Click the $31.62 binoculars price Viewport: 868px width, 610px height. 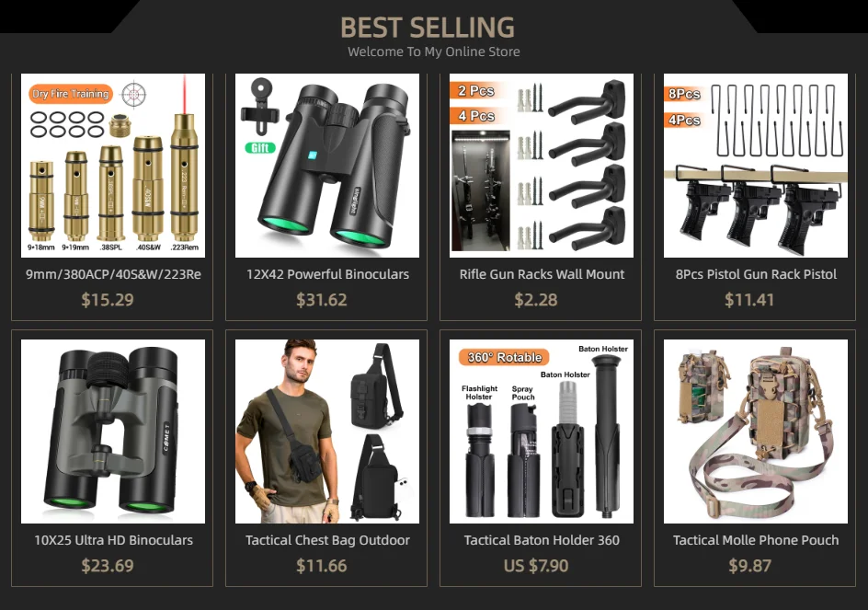pos(322,300)
